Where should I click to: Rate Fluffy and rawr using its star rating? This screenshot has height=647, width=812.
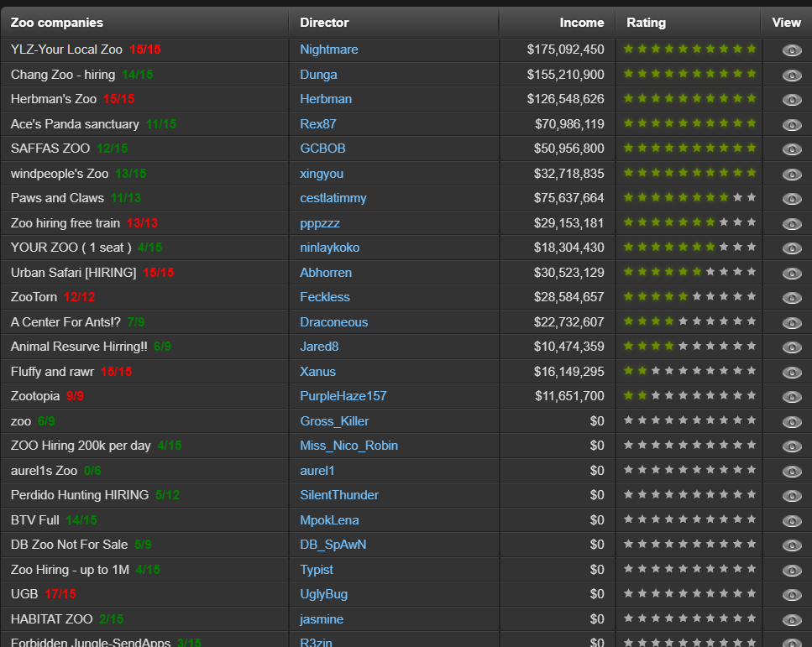(689, 371)
